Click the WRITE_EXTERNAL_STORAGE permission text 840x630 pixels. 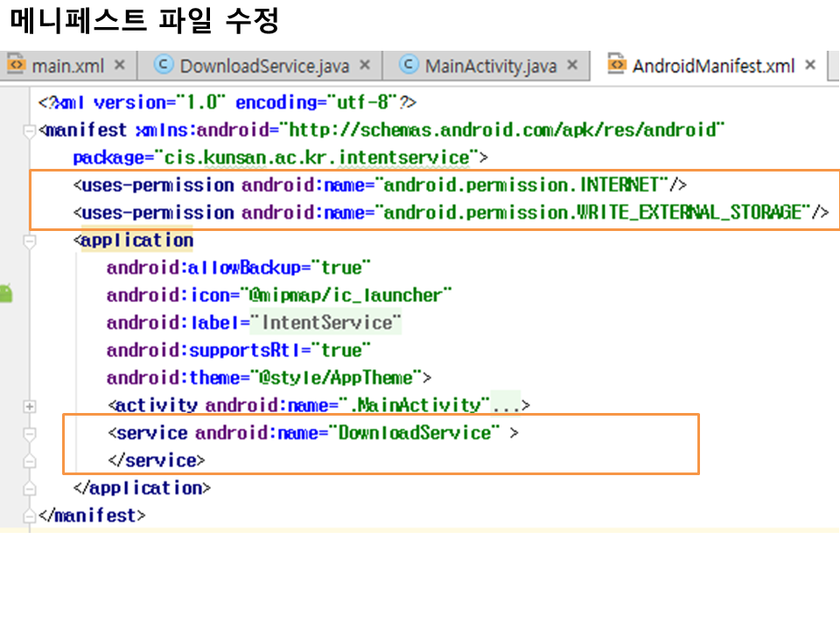tap(691, 213)
